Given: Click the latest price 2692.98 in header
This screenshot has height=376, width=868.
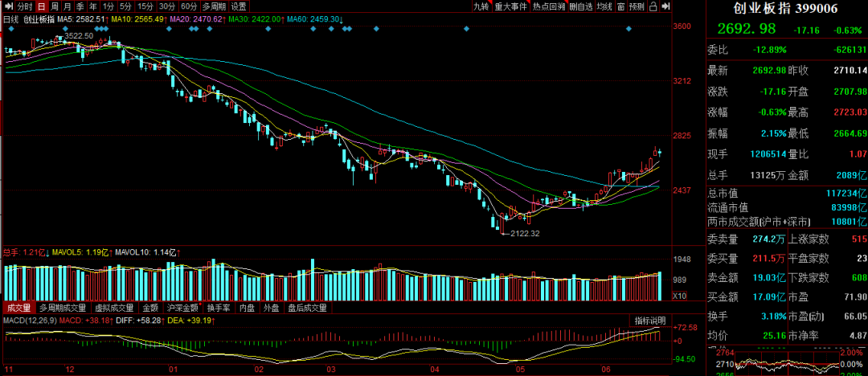Looking at the screenshot, I should [746, 29].
